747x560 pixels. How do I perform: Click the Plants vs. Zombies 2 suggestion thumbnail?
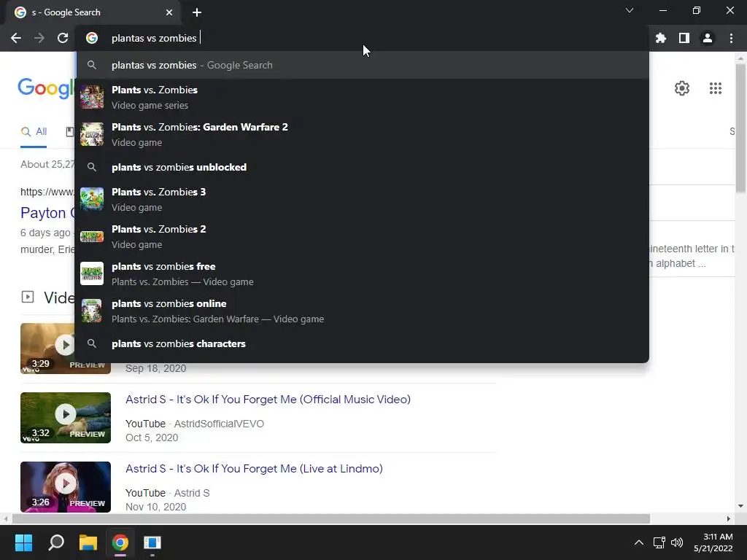pos(91,236)
